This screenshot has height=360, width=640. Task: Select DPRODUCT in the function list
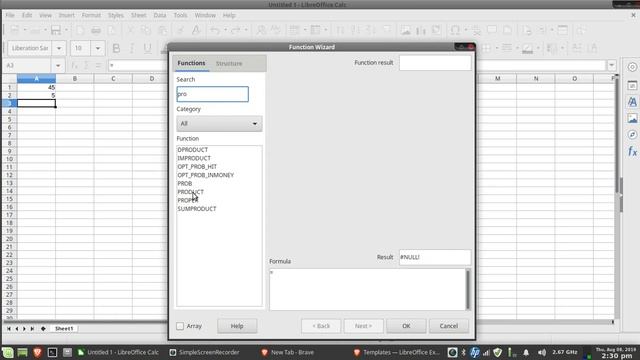pos(193,150)
